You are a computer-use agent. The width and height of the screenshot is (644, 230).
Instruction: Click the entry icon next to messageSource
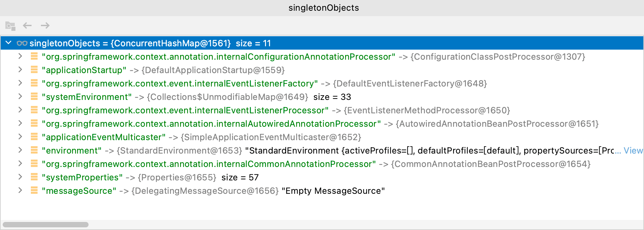[34, 190]
